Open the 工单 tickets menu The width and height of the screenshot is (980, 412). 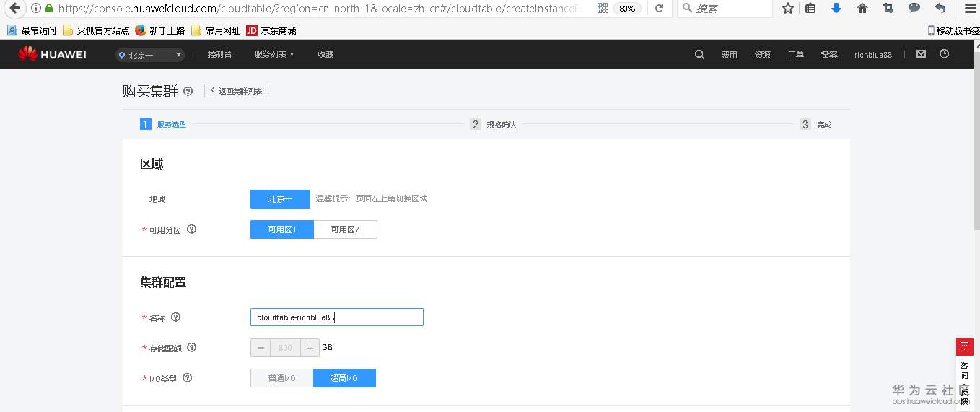[795, 55]
